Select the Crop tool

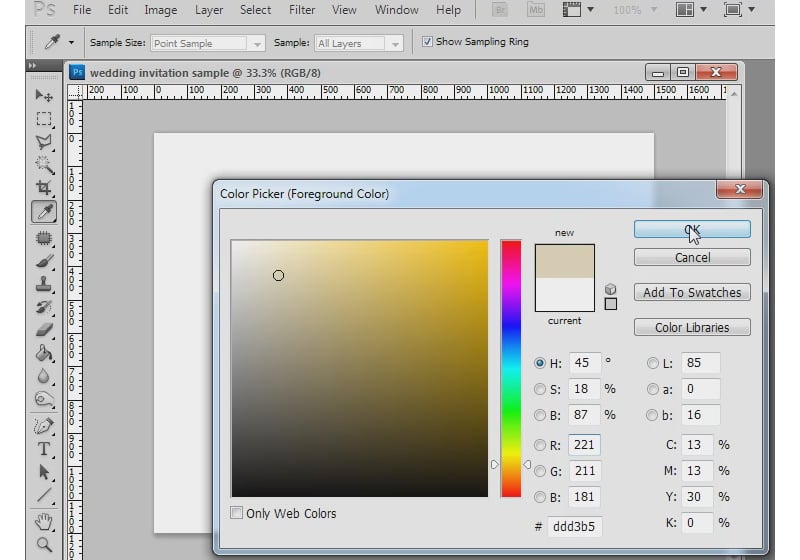(x=44, y=188)
